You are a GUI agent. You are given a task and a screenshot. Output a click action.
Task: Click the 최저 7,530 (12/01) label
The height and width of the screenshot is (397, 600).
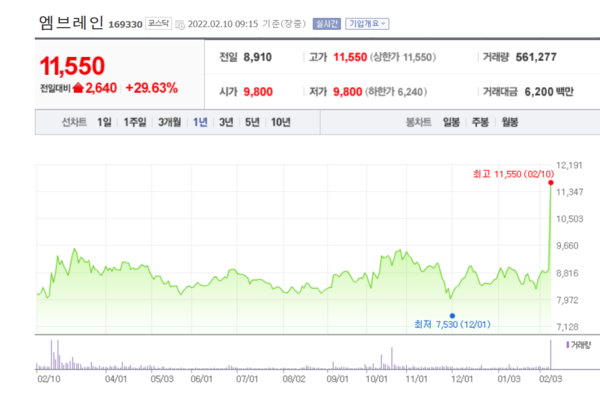coord(452,325)
